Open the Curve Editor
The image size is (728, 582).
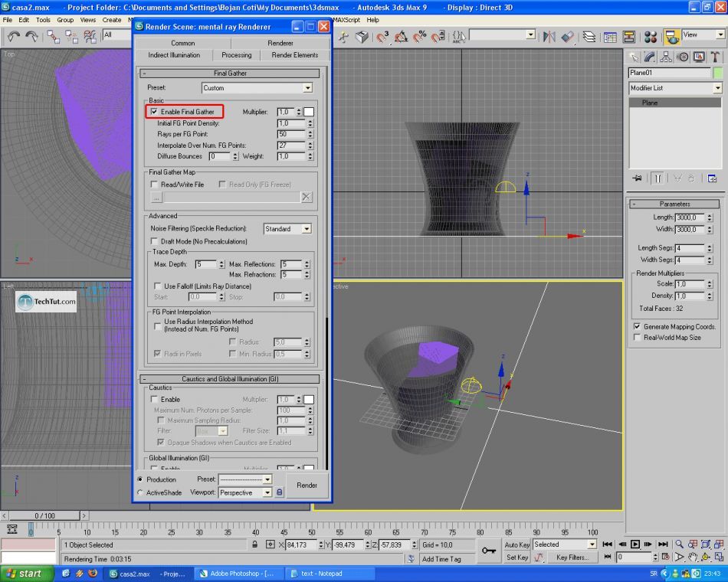pos(610,37)
